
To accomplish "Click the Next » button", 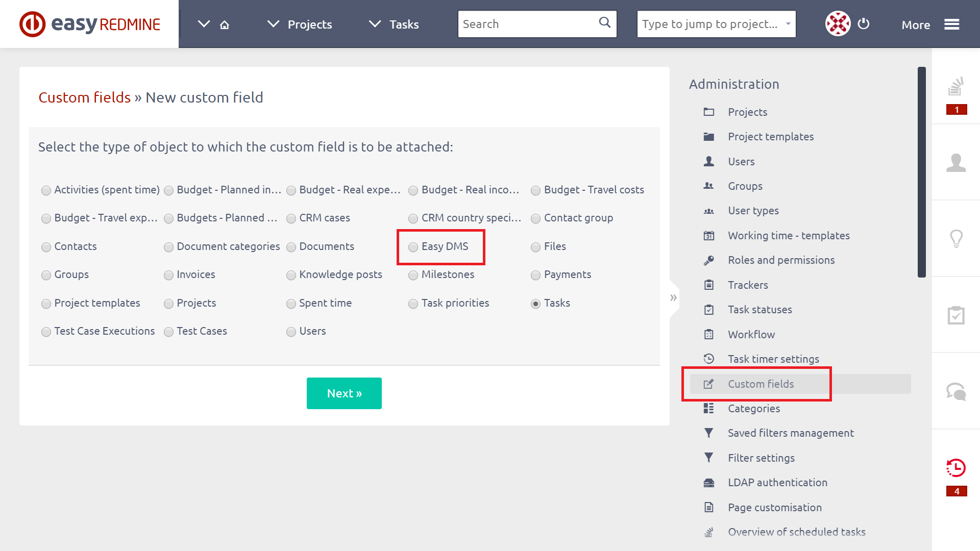I will click(344, 393).
